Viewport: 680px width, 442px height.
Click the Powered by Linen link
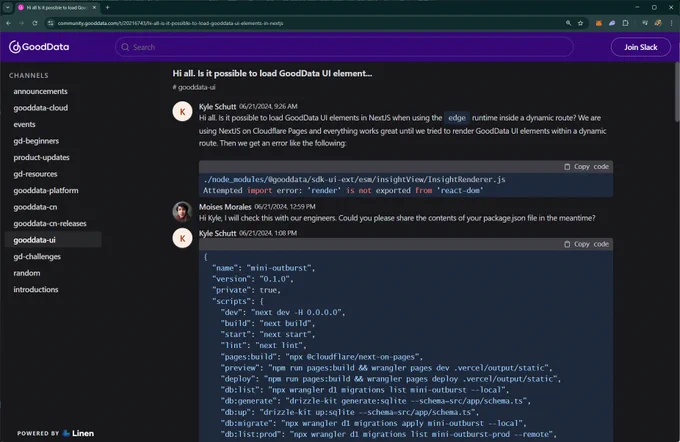point(56,433)
